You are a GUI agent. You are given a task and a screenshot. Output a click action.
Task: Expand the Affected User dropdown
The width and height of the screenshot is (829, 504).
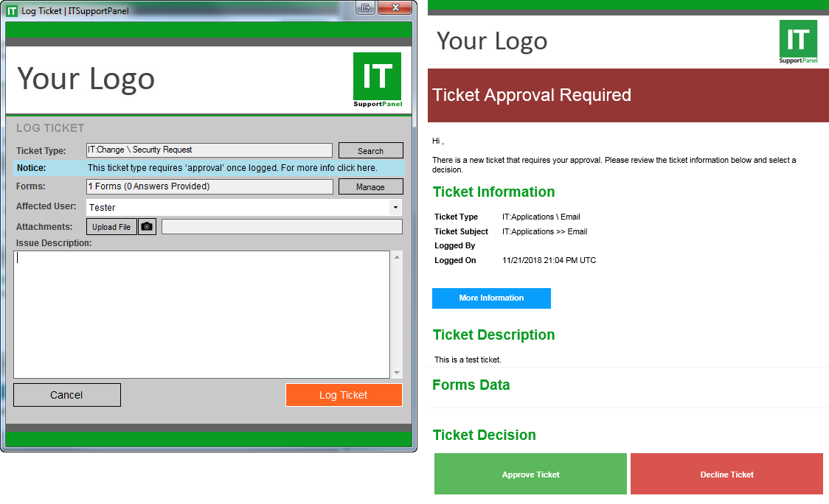[x=396, y=208]
